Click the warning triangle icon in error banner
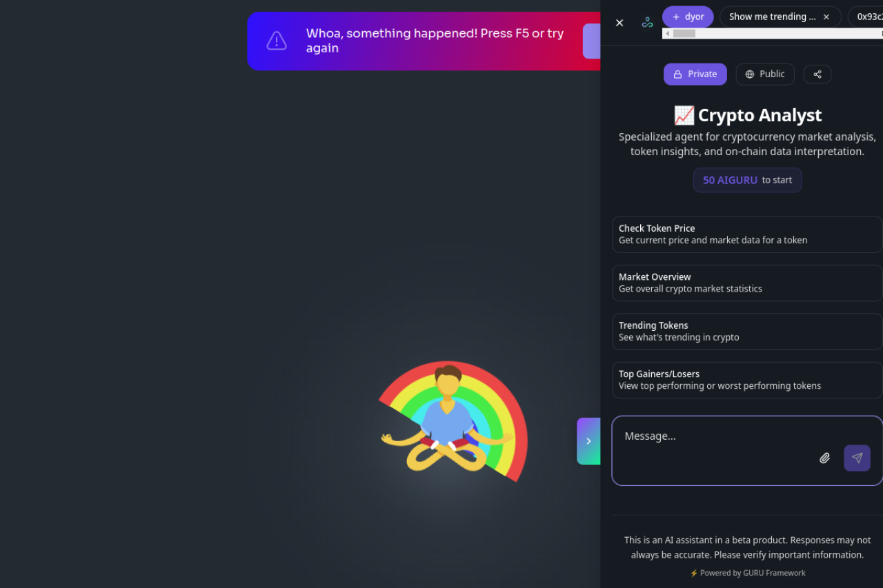Screen dimensions: 883x588 tap(277, 41)
